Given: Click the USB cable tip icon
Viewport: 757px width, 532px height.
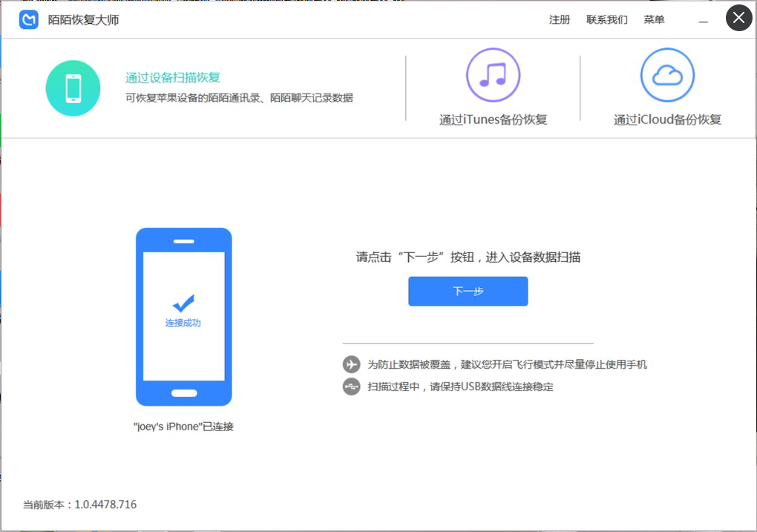Looking at the screenshot, I should point(350,387).
